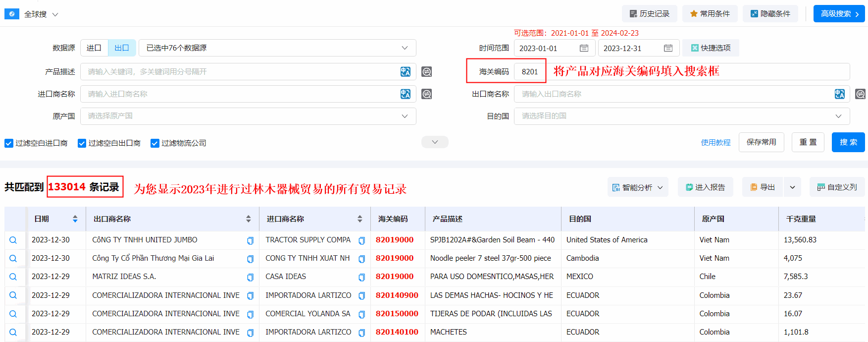The image size is (868, 342).
Task: Open calendar icon for end date 2023-12-31
Action: pos(668,48)
